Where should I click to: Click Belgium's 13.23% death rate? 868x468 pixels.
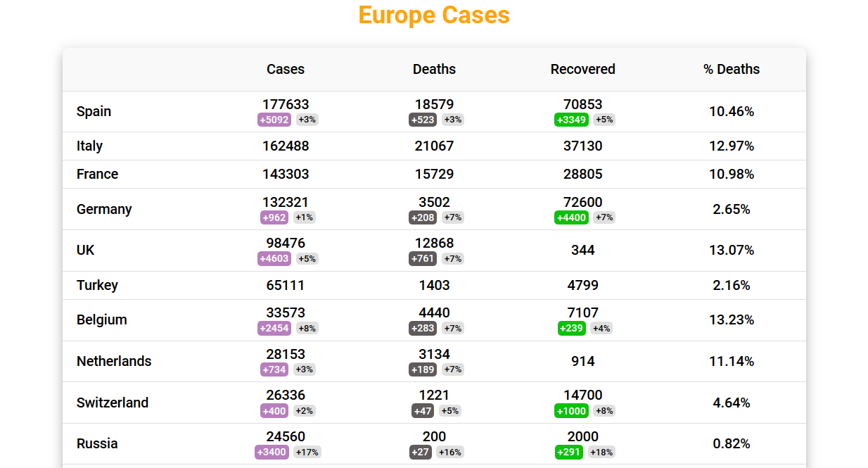(x=732, y=320)
